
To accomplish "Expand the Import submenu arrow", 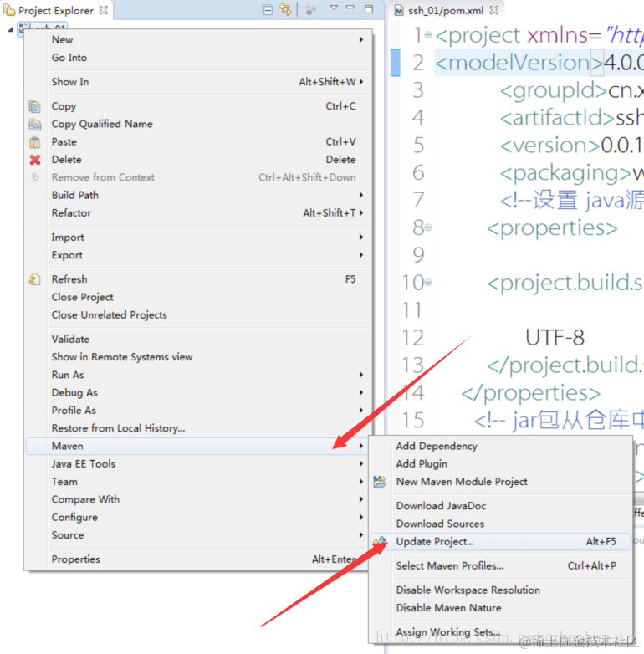I will [361, 237].
